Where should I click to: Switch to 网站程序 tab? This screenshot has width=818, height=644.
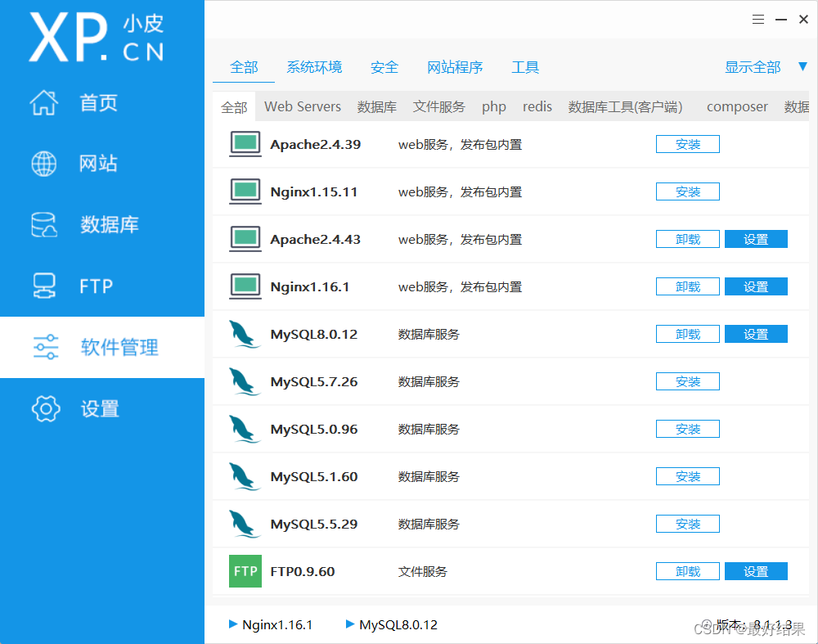[455, 67]
